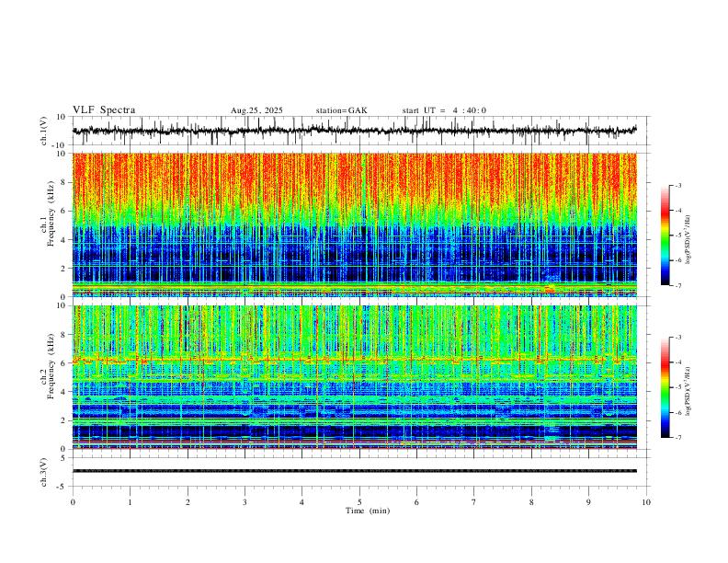Click the time axis tick label "8"
728x563 pixels.
pos(531,502)
